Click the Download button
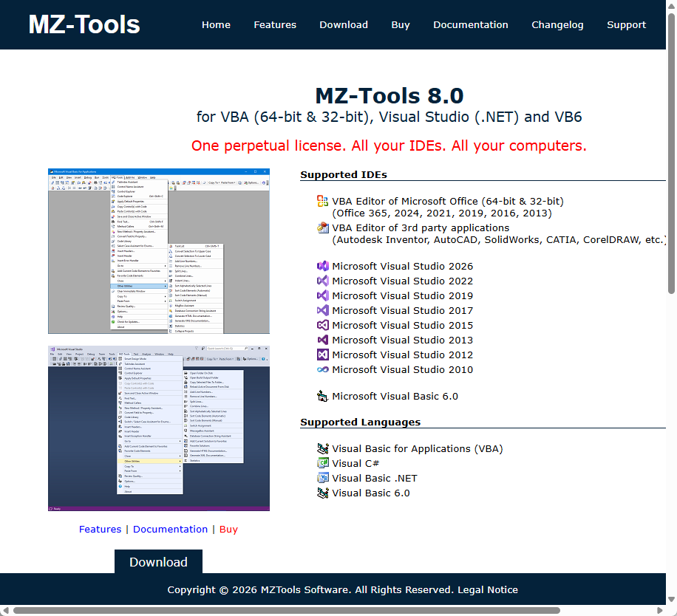Image resolution: width=677 pixels, height=616 pixels. pos(157,561)
